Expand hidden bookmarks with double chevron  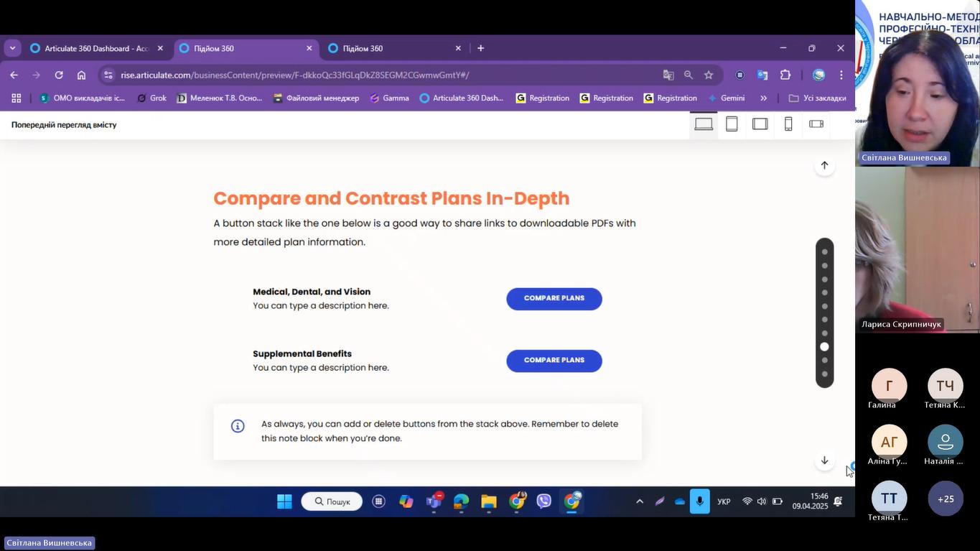[763, 98]
